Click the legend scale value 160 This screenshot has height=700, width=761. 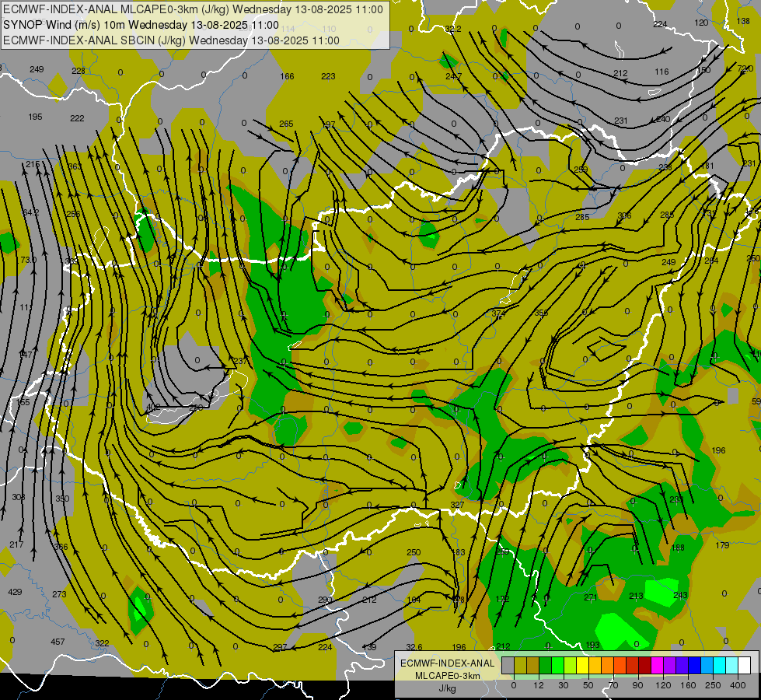point(688,685)
